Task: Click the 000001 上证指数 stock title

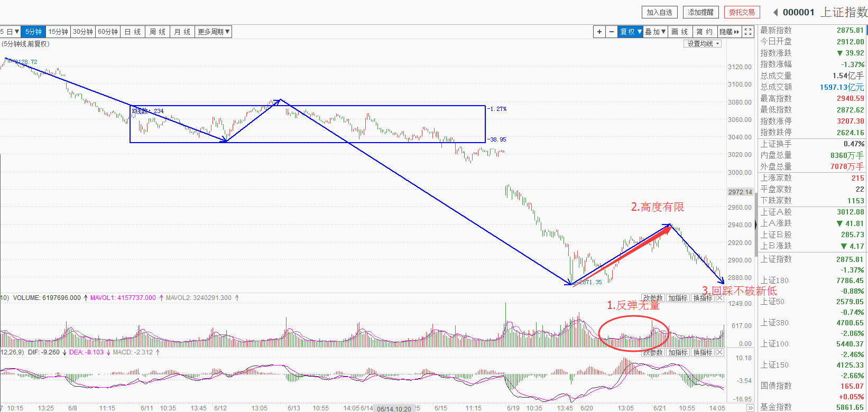Action: click(x=825, y=12)
